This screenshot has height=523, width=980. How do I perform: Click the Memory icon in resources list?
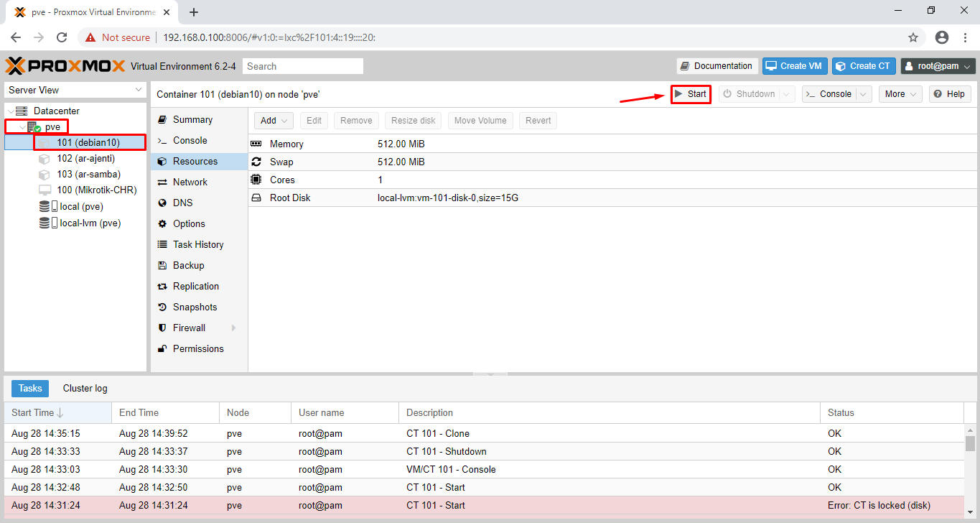[256, 144]
